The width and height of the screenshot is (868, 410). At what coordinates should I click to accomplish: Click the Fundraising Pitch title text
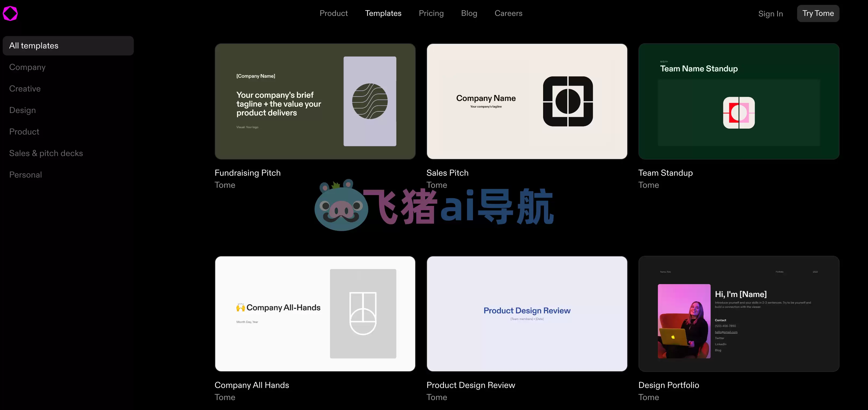point(247,173)
